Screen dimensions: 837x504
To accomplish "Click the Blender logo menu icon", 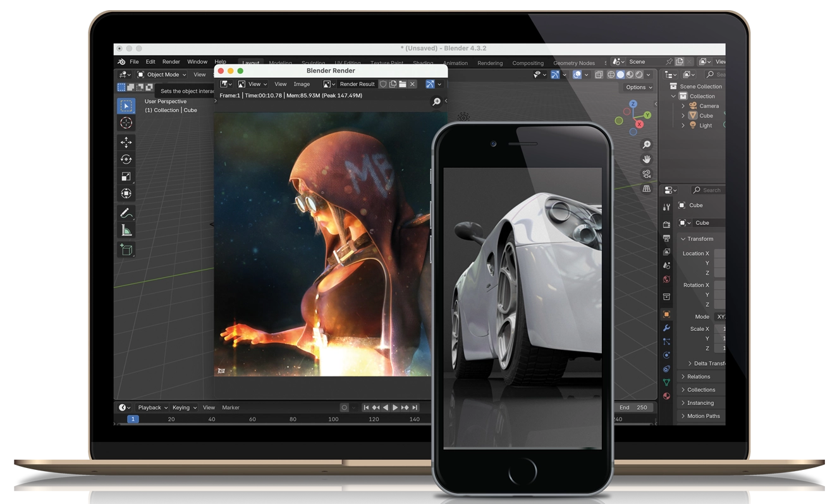I will click(x=121, y=62).
